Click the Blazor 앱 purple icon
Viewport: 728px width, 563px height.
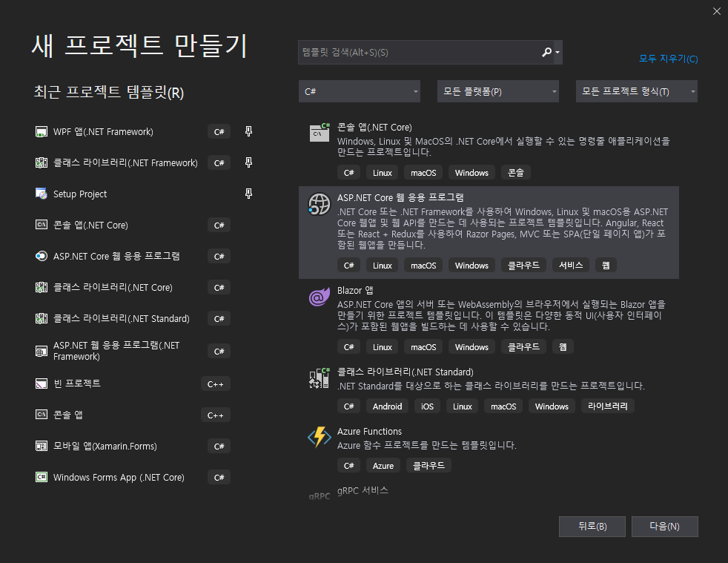tap(320, 297)
